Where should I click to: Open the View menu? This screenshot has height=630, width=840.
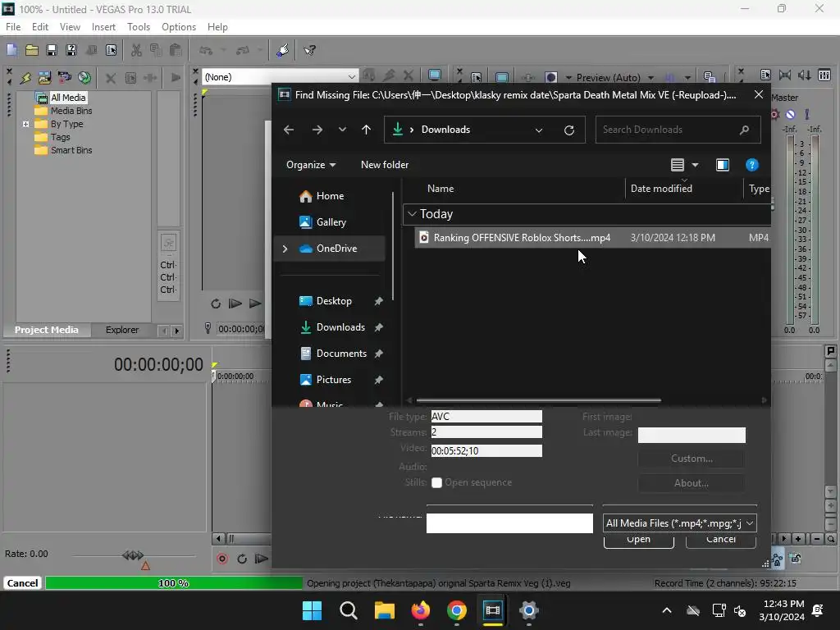pyautogui.click(x=71, y=27)
